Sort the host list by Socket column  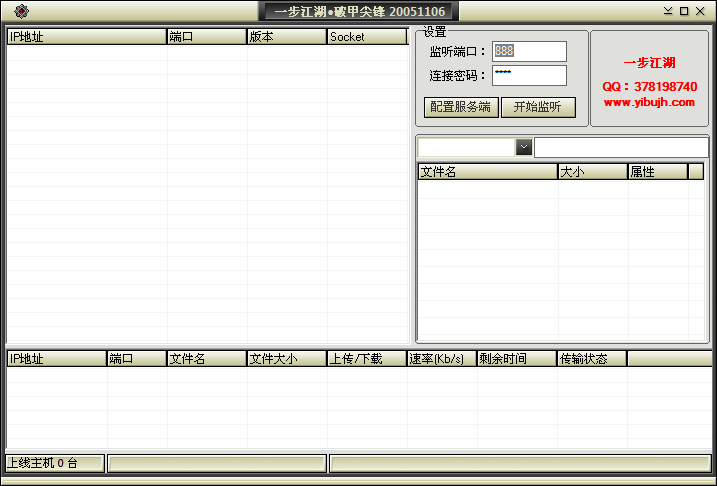[367, 37]
